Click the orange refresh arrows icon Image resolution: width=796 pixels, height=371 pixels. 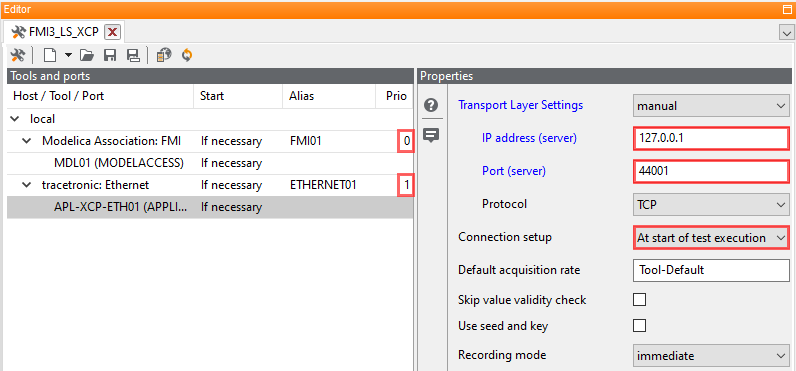(x=187, y=55)
